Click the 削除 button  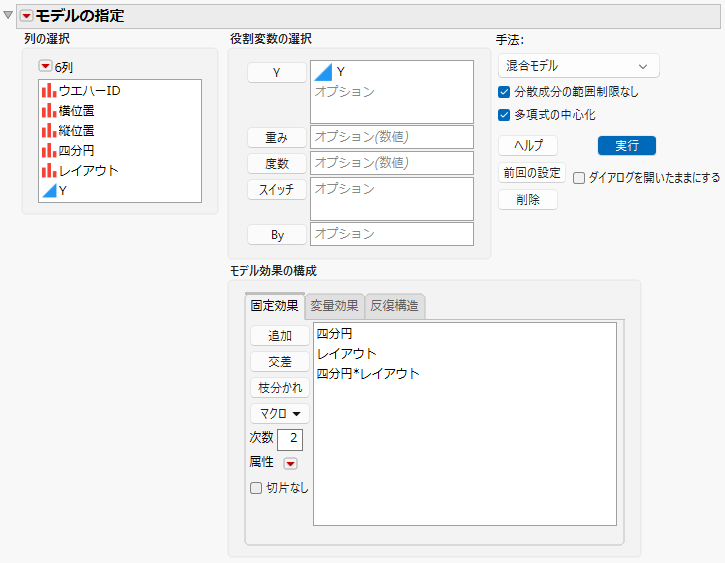[x=528, y=200]
